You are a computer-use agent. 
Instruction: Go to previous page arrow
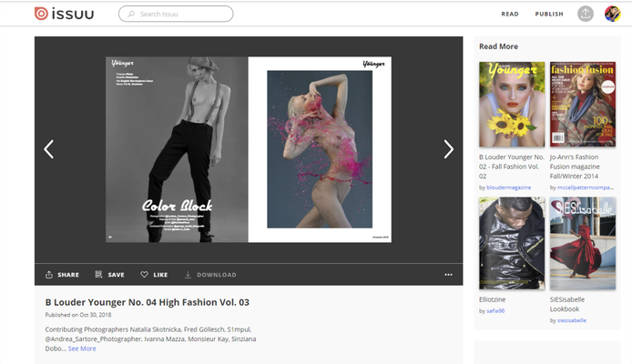pyautogui.click(x=49, y=149)
